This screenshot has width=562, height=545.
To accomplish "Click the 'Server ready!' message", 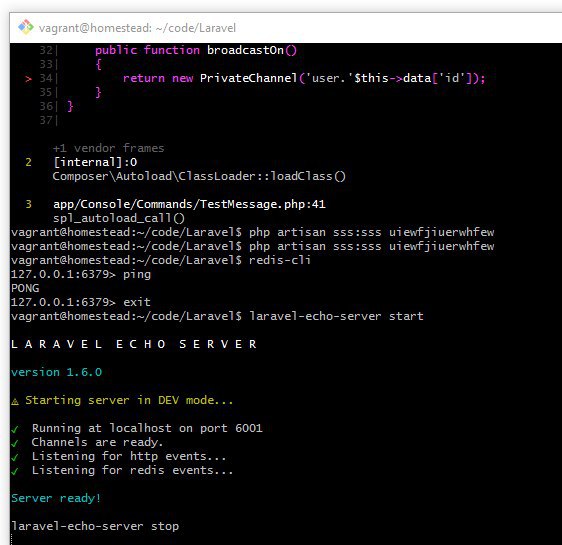I will (x=56, y=498).
